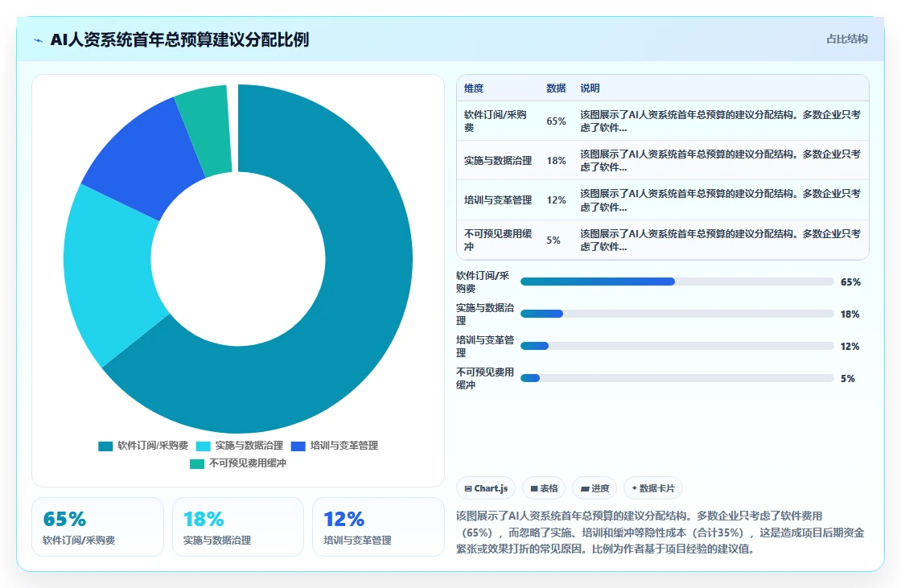Click the 占比结构 label in the header
The width and height of the screenshot is (901, 588).
click(x=847, y=39)
